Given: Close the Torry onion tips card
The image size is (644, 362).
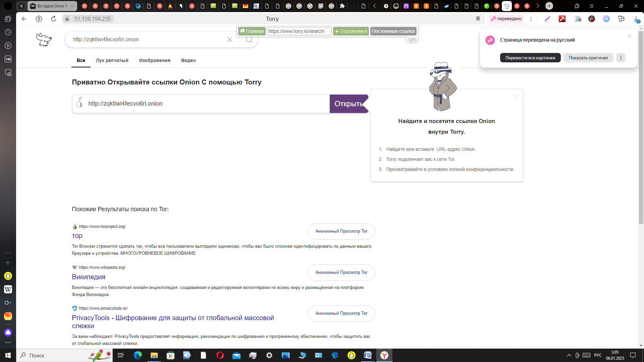Looking at the screenshot, I should [x=517, y=97].
